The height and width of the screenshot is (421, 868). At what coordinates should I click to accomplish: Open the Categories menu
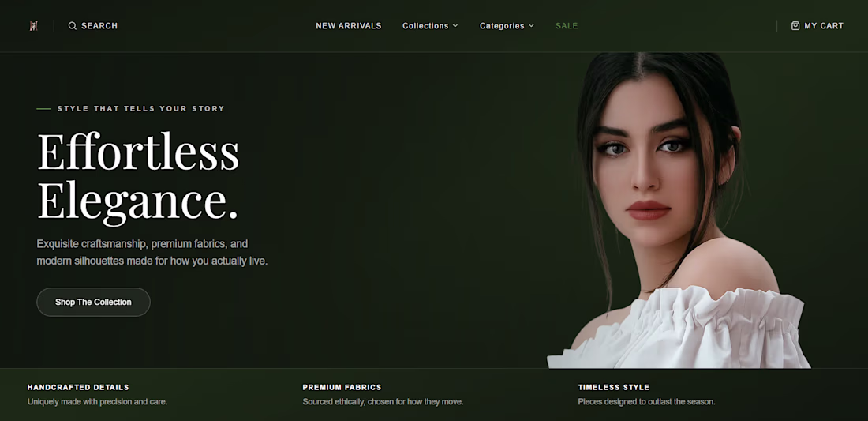coord(507,26)
